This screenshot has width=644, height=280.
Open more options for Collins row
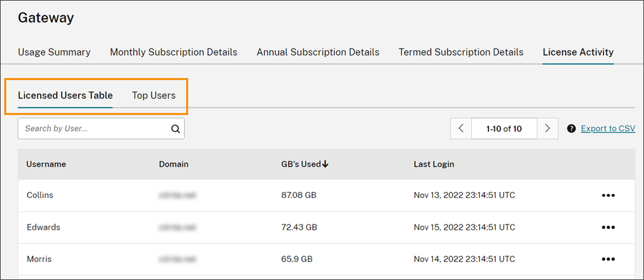click(x=608, y=196)
